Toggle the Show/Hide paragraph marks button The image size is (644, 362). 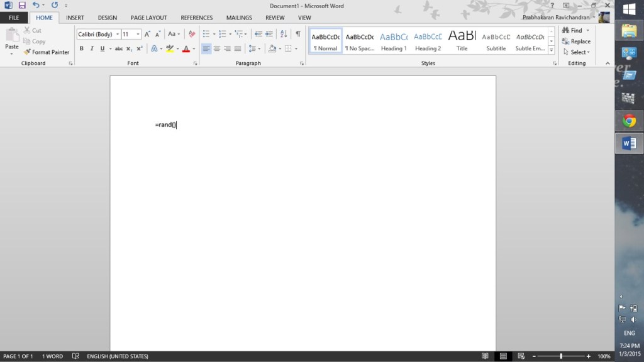[298, 34]
